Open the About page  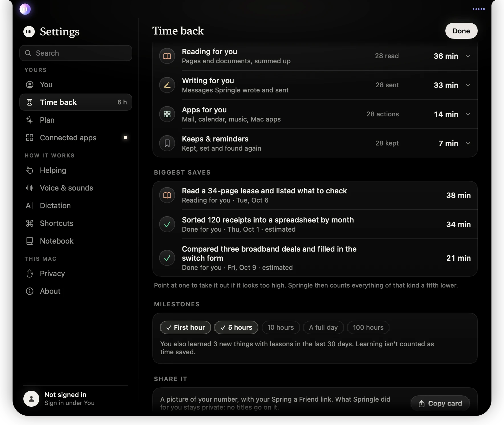[76, 291]
